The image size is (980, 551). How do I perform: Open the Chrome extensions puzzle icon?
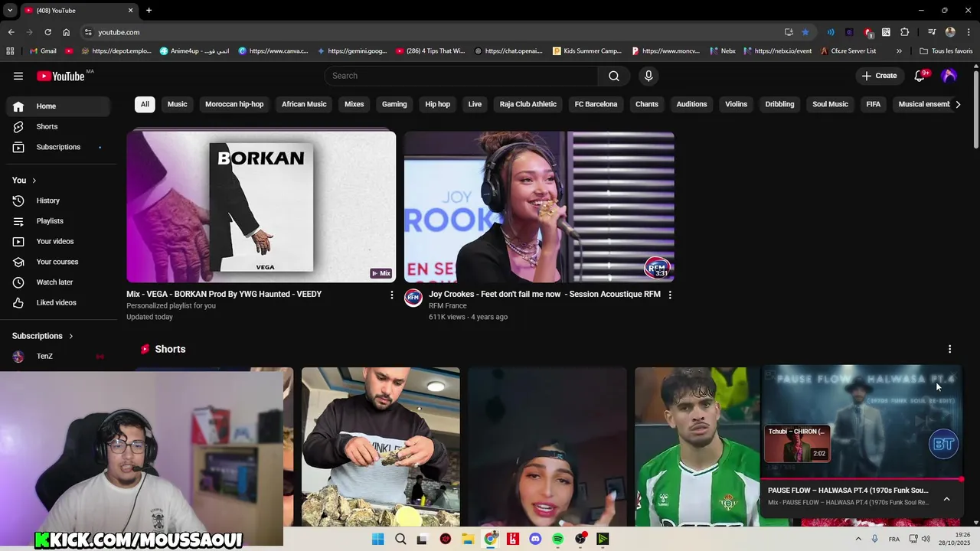[904, 32]
